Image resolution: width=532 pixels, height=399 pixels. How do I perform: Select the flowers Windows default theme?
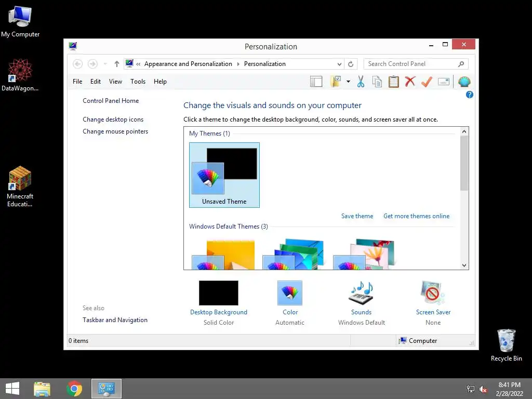(x=364, y=255)
